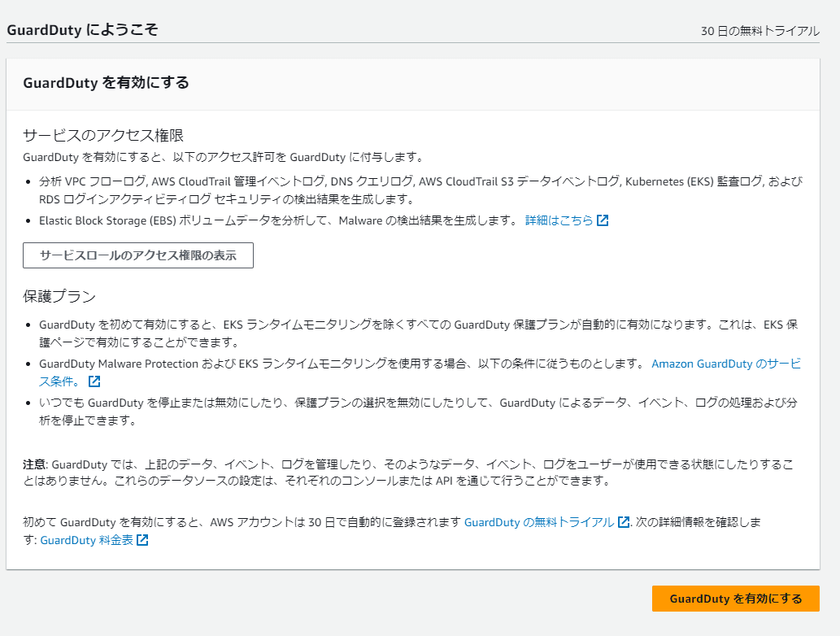Select the サービスのアクセス権限 heading
The width and height of the screenshot is (840, 636).
click(x=103, y=135)
